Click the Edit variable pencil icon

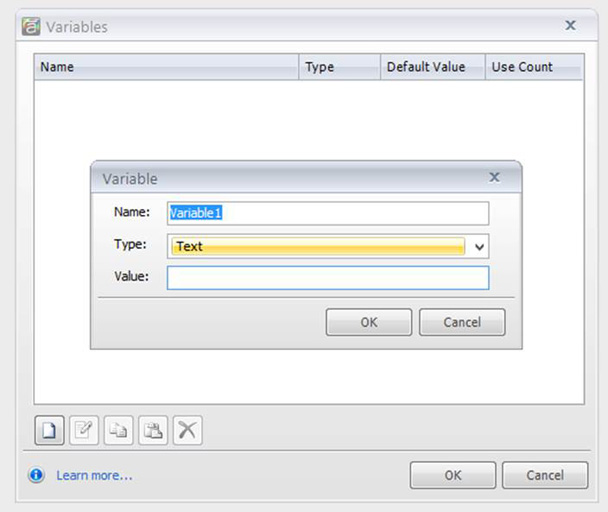[x=85, y=431]
